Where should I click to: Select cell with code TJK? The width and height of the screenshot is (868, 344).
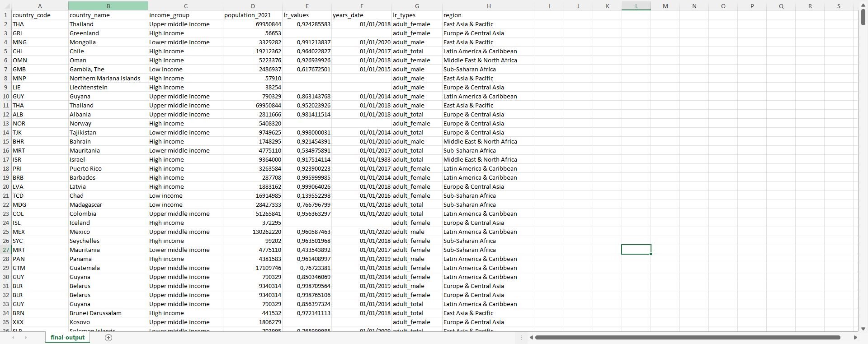[40, 132]
